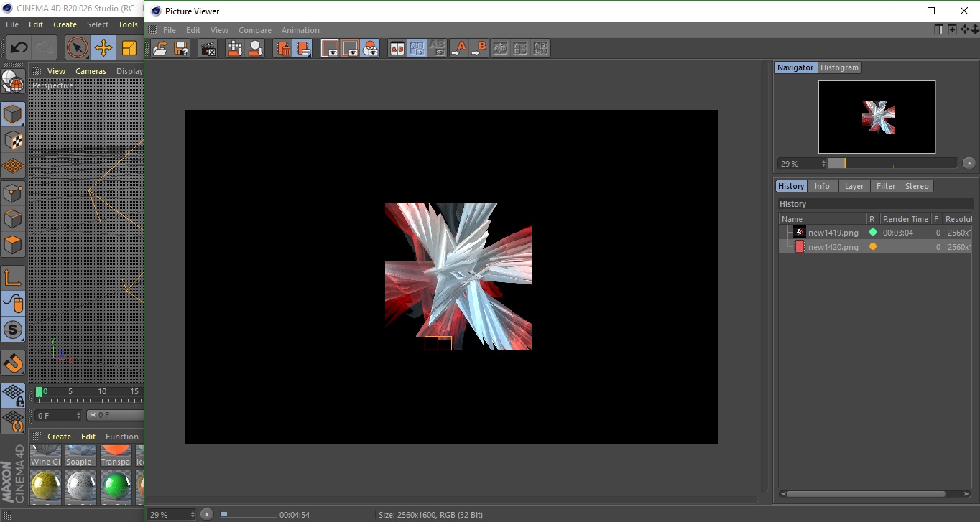This screenshot has width=980, height=522.
Task: Click the Remove Image trash icon
Action: (x=283, y=48)
